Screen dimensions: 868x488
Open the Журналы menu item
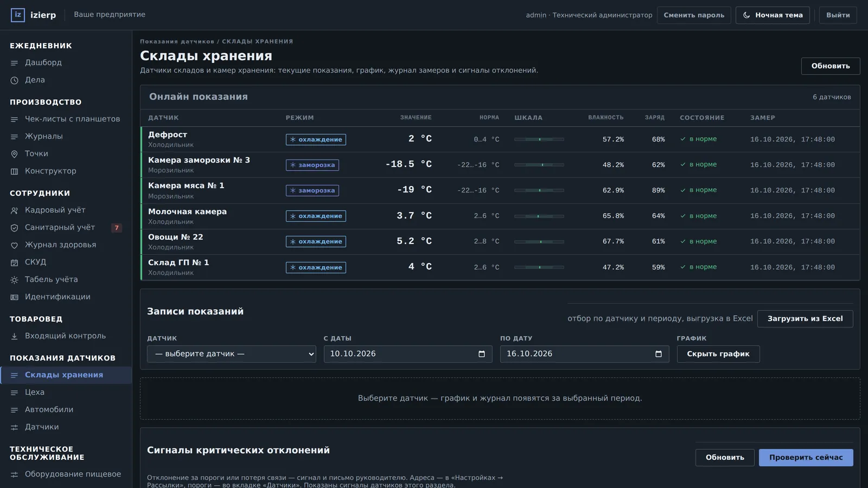click(x=66, y=137)
